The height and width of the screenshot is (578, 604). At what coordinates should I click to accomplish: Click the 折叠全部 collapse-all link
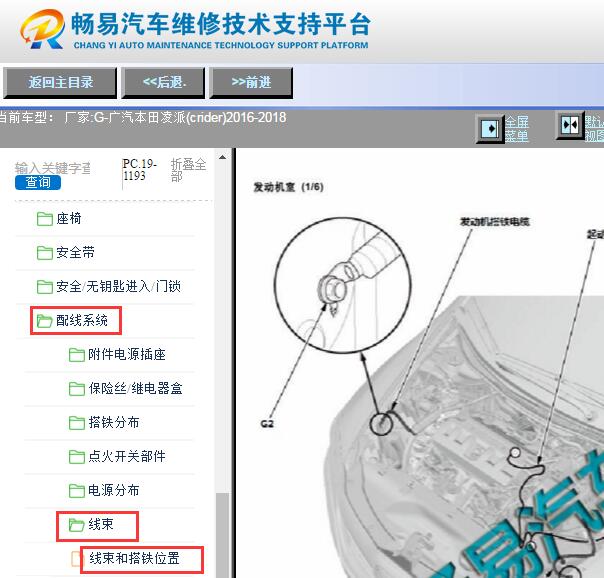tap(188, 170)
